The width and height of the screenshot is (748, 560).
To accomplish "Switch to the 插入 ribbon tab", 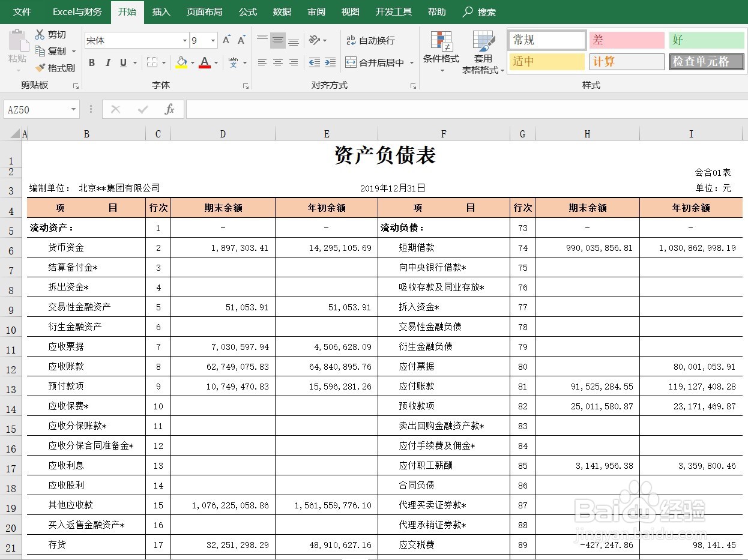I will tap(161, 11).
